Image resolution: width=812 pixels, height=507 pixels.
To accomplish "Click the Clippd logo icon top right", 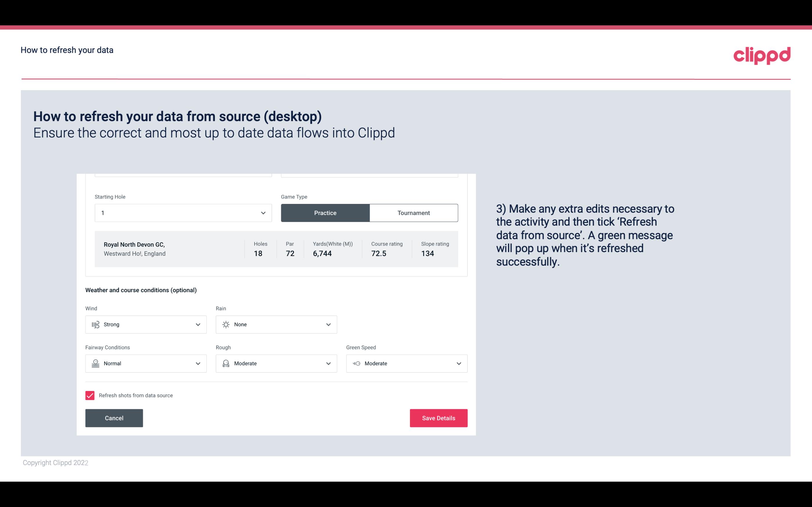I will click(762, 54).
